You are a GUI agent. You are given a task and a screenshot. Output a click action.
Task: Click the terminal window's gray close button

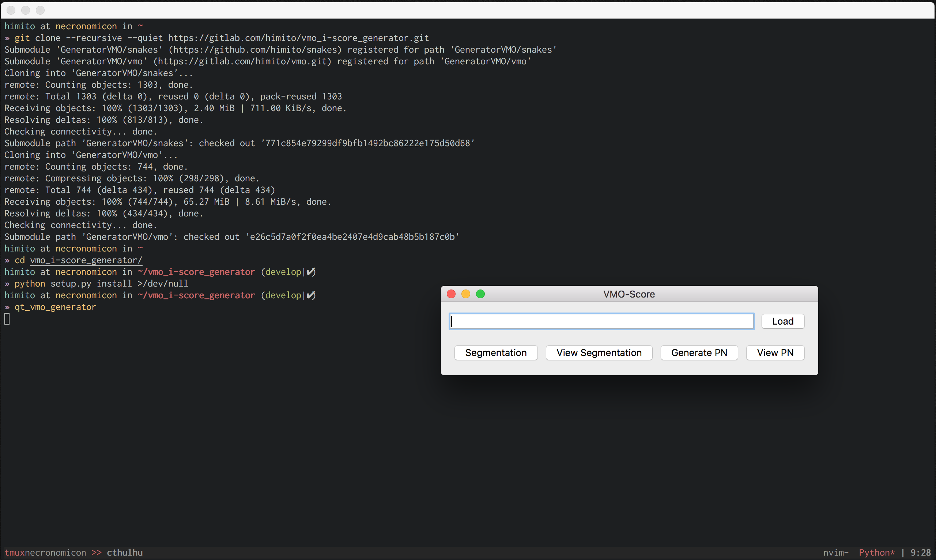(x=11, y=10)
